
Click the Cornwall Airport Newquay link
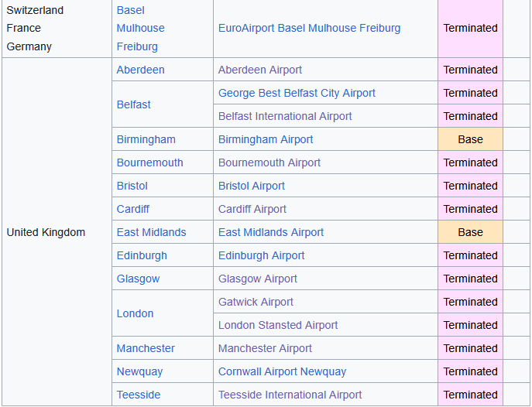click(282, 371)
